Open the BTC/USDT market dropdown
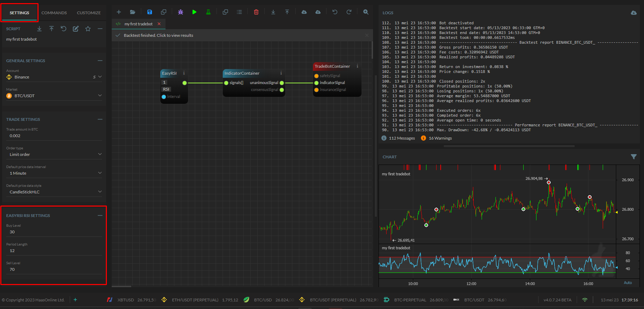The width and height of the screenshot is (644, 309). pos(54,96)
